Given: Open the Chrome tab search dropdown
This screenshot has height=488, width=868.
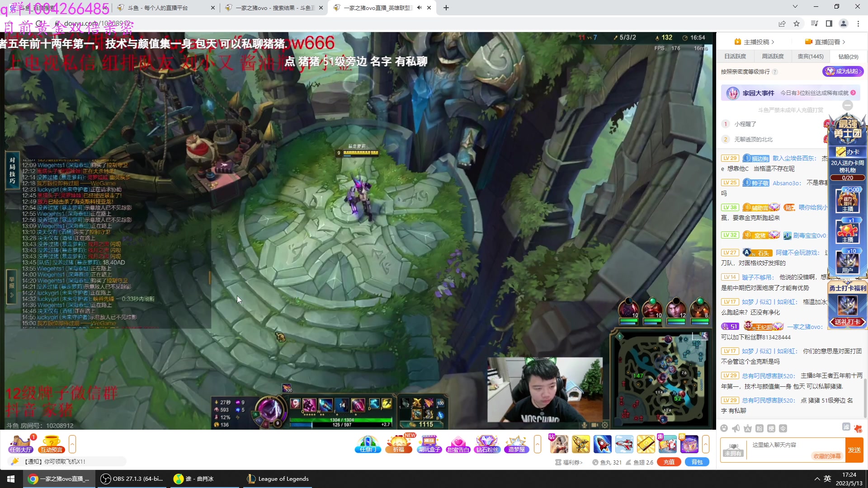Looking at the screenshot, I should coord(795,7).
